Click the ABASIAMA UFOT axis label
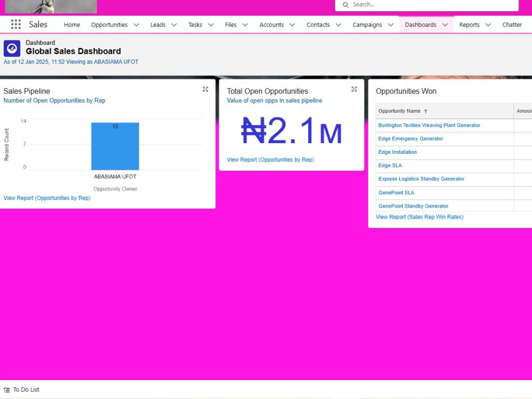The height and width of the screenshot is (399, 532). click(115, 177)
